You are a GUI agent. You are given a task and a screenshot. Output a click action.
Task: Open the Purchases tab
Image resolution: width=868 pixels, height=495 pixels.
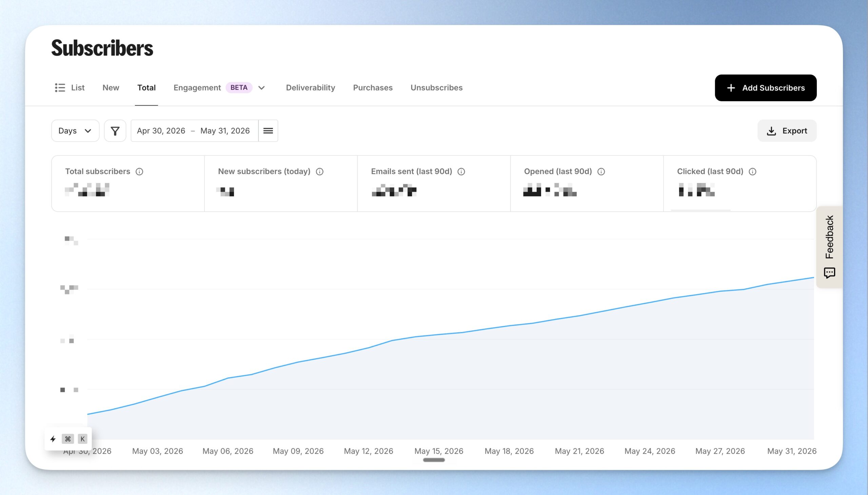373,88
